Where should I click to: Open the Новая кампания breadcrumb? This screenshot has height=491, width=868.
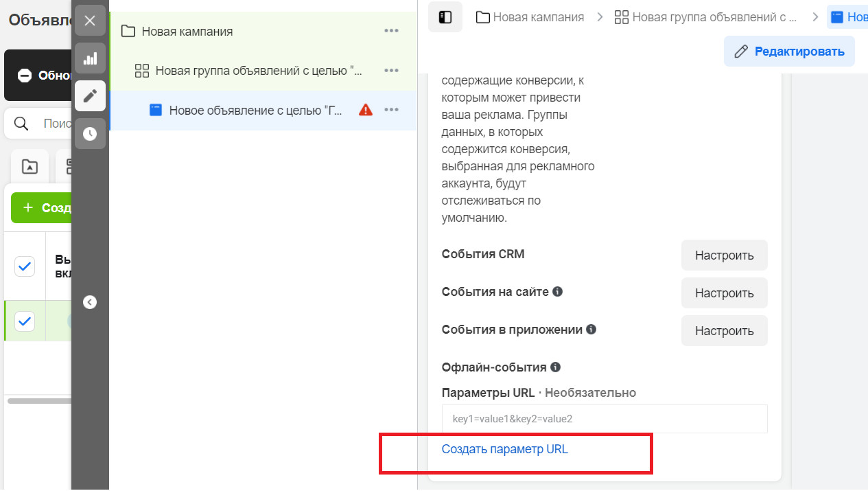530,16
